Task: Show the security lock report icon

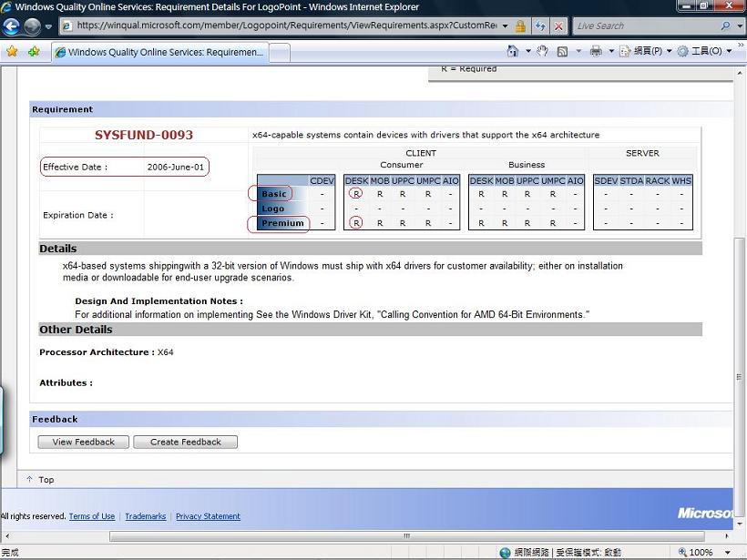Action: tap(521, 26)
